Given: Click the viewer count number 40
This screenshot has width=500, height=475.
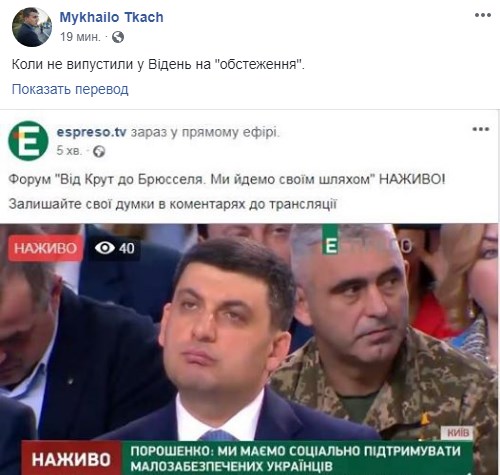Looking at the screenshot, I should (x=127, y=248).
